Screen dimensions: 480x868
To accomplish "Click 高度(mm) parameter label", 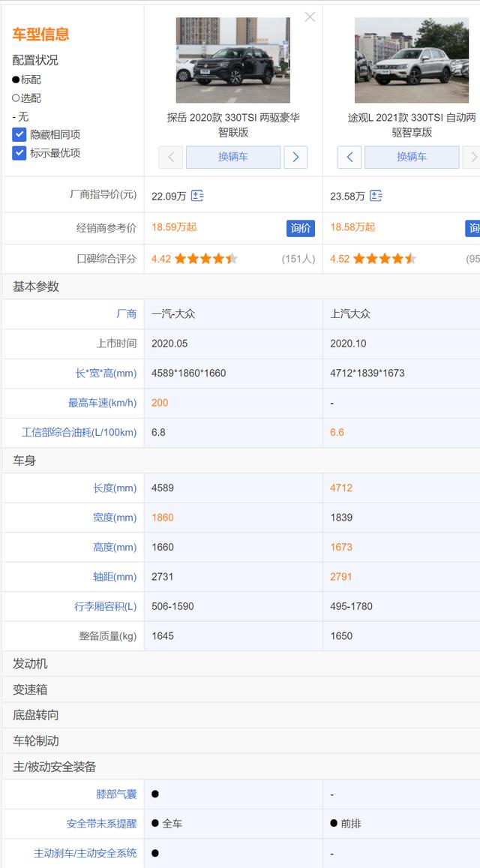I will tap(115, 547).
